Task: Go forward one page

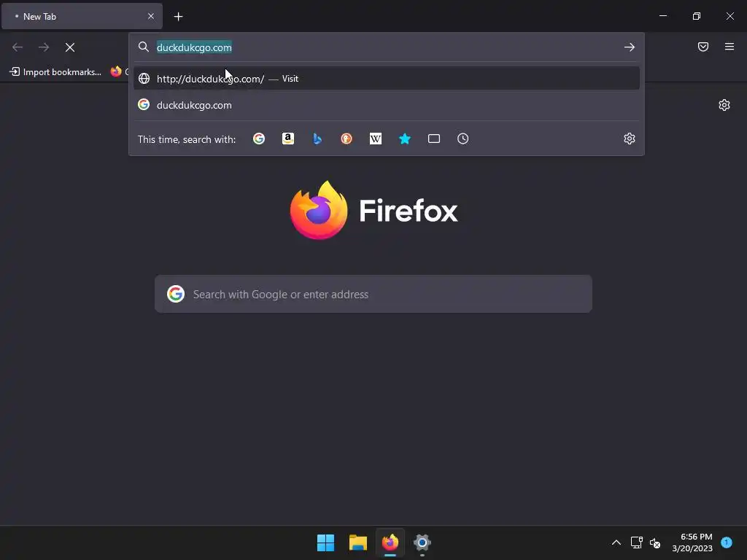Action: click(44, 47)
